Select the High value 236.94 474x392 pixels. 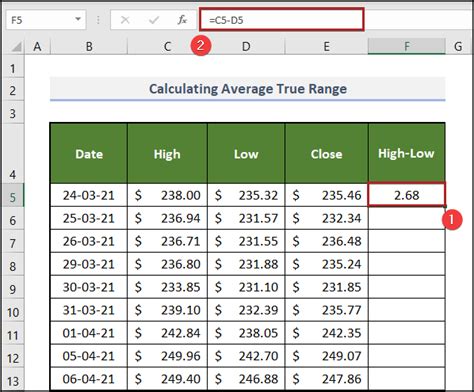(167, 218)
